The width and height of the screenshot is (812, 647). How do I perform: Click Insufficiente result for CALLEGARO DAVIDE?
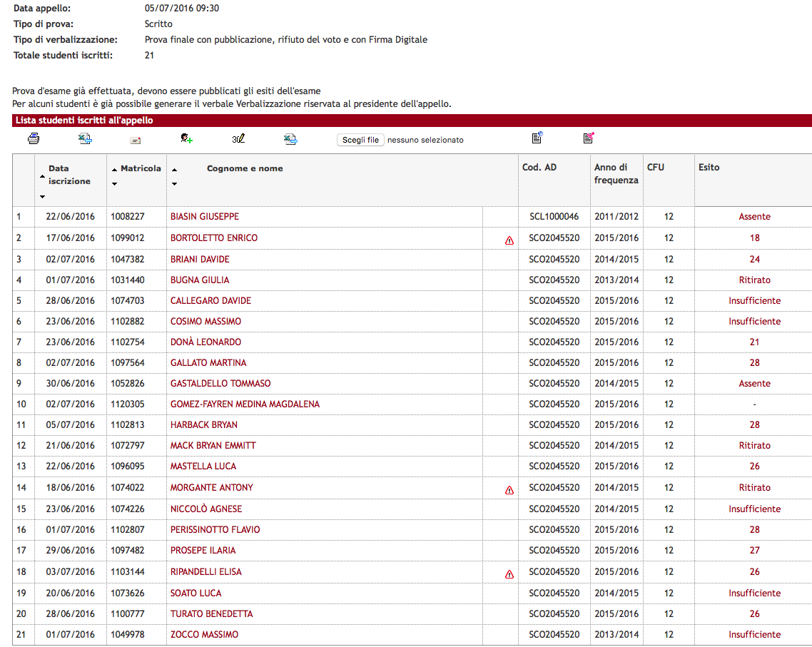click(754, 301)
